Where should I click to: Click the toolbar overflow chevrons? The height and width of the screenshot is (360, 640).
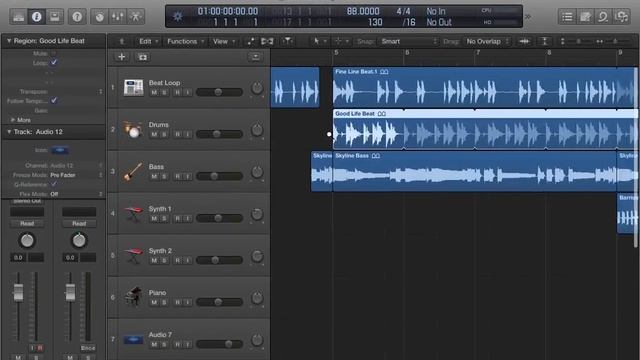[x=528, y=17]
